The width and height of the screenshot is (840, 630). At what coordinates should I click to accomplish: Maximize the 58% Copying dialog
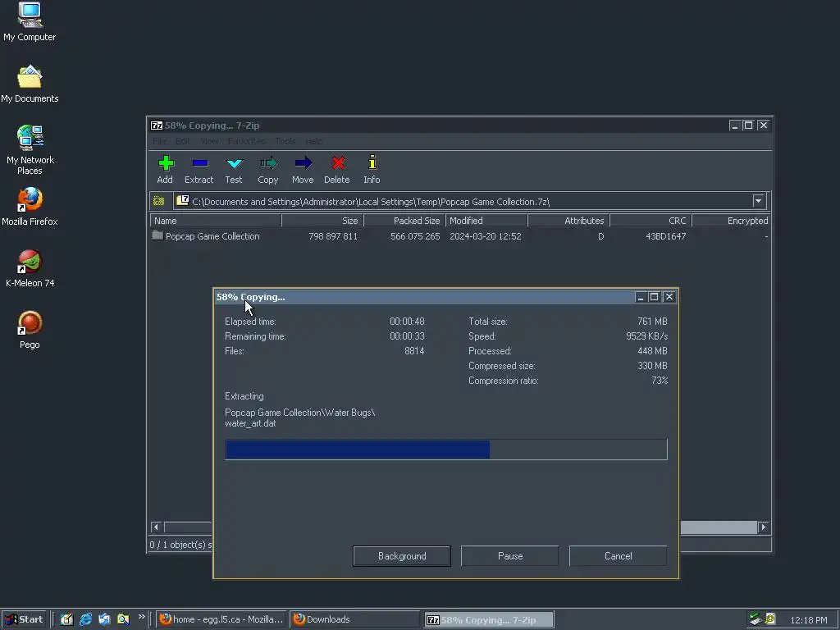[654, 297]
